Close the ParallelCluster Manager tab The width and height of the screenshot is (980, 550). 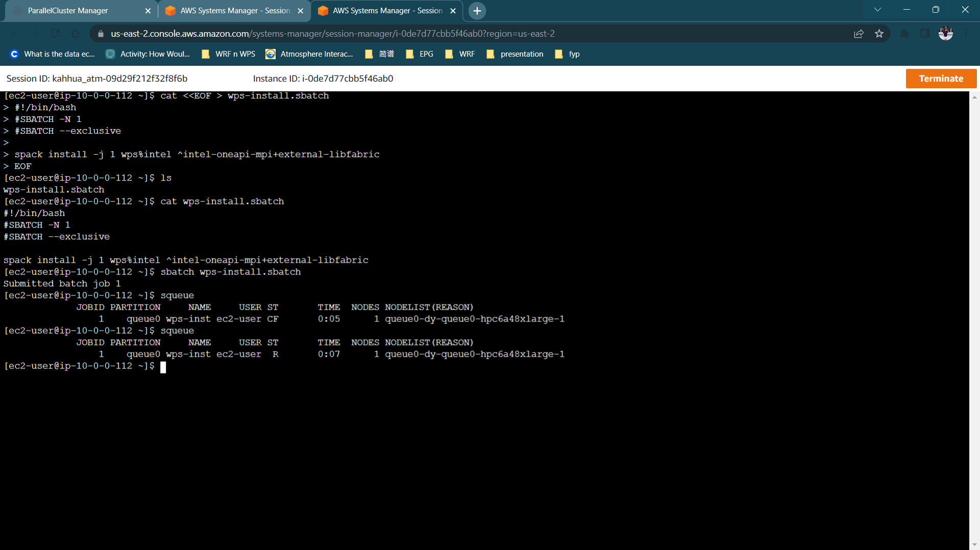click(148, 11)
